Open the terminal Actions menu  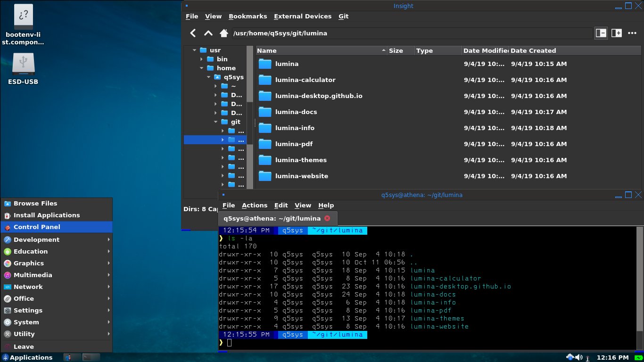tap(254, 205)
